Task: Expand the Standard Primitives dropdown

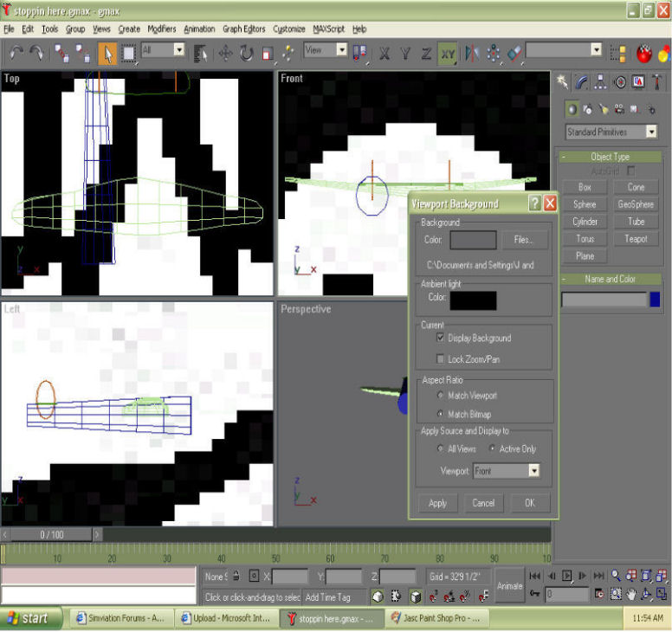Action: click(x=650, y=132)
